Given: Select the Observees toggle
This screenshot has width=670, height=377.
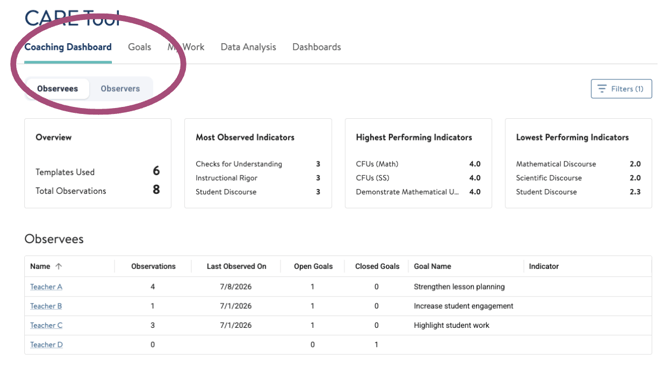Looking at the screenshot, I should coord(57,88).
